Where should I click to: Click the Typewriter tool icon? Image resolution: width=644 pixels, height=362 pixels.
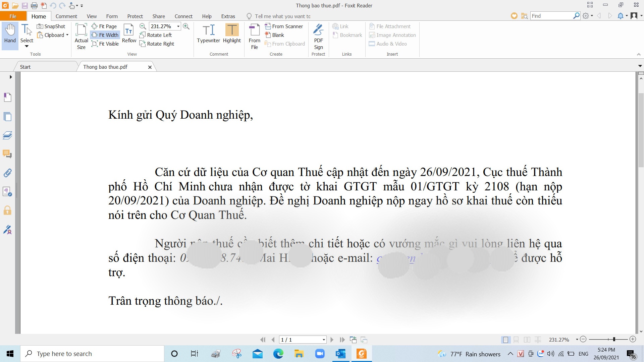pyautogui.click(x=208, y=30)
